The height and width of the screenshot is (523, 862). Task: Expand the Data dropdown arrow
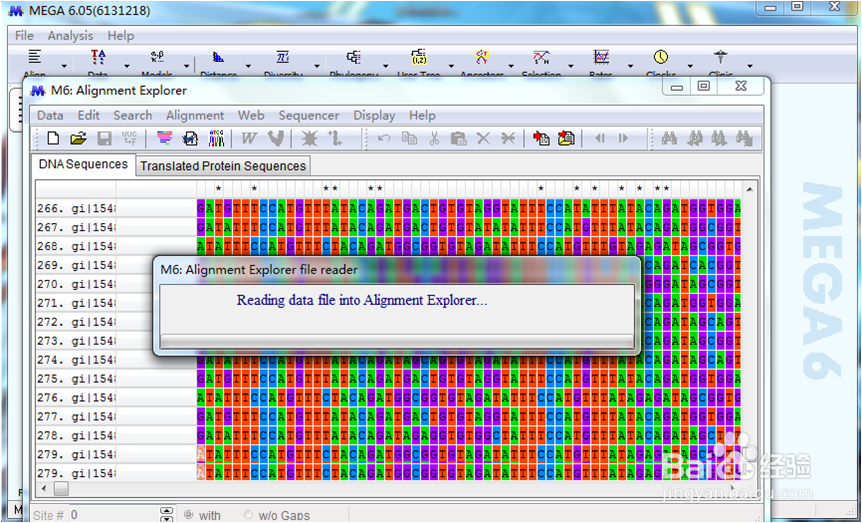pos(126,66)
